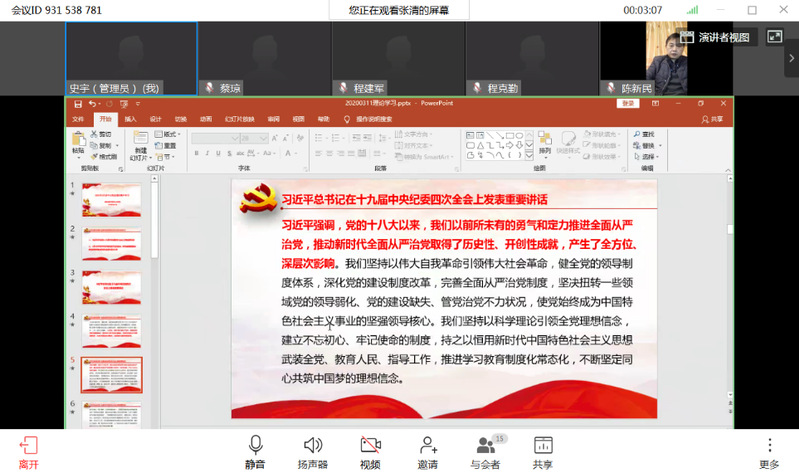799x473 pixels.
Task: Select the right arrow shape in gallery
Action: pos(510,145)
